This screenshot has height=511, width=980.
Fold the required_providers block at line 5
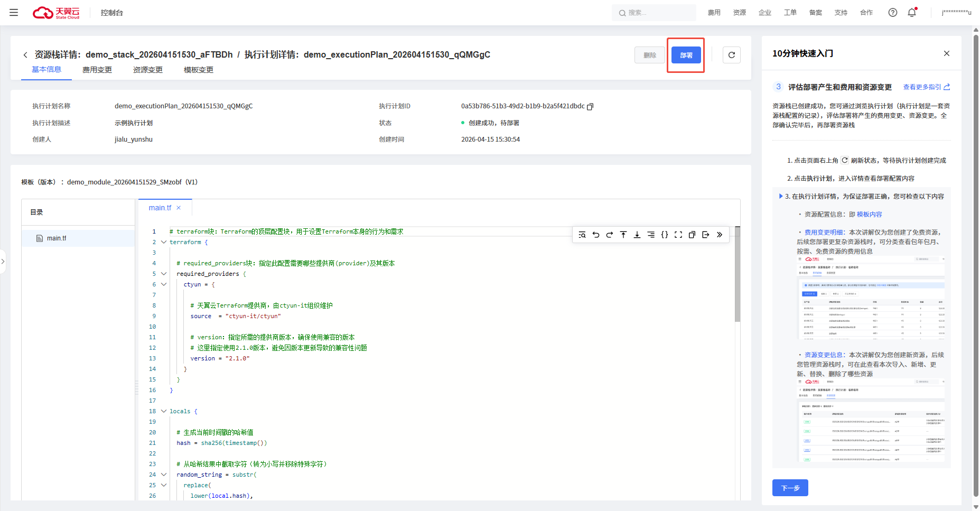coord(164,274)
